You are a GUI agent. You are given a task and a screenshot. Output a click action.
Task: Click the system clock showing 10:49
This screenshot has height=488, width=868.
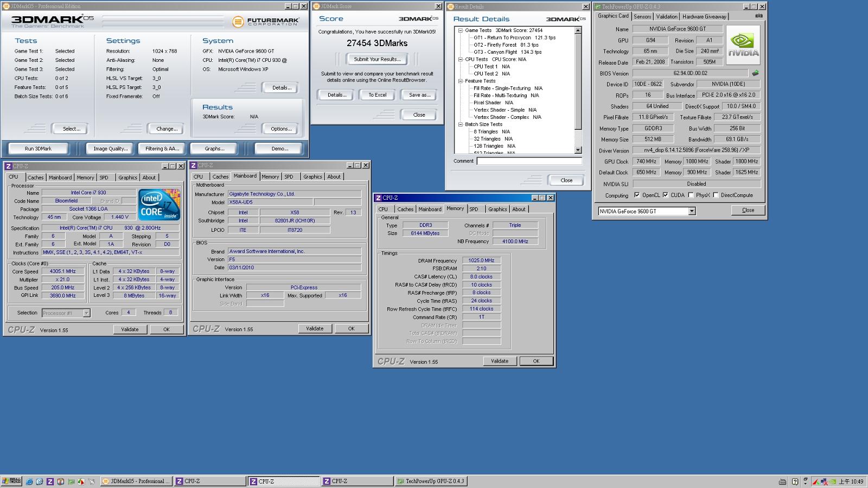coord(851,481)
